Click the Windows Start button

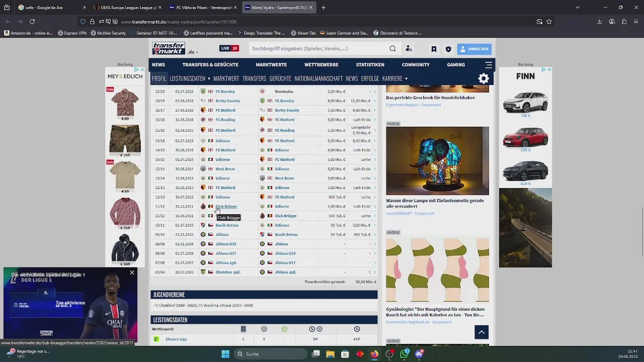pyautogui.click(x=225, y=354)
